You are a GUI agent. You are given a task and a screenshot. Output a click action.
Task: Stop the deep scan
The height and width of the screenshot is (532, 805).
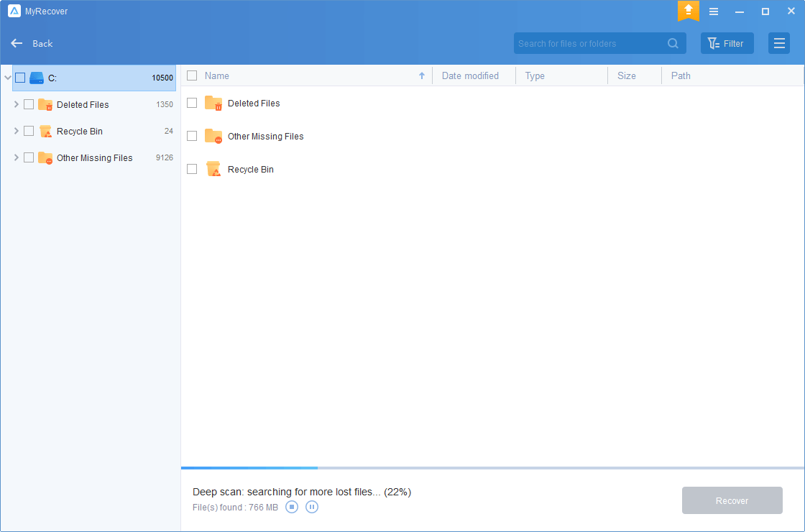click(x=292, y=507)
